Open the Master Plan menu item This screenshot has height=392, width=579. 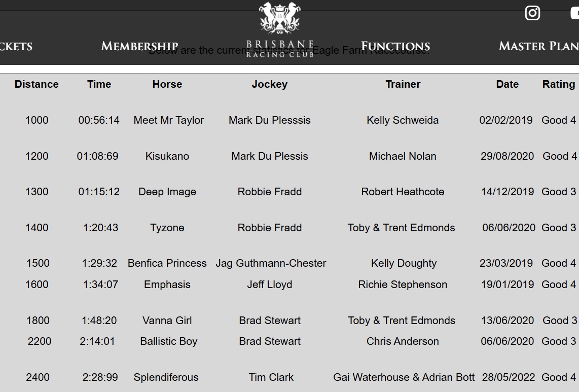(538, 46)
